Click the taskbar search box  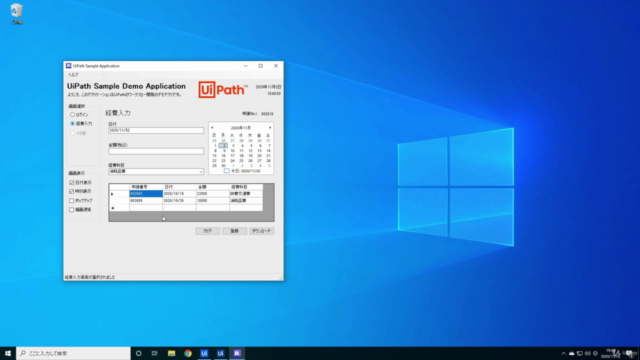[73, 353]
